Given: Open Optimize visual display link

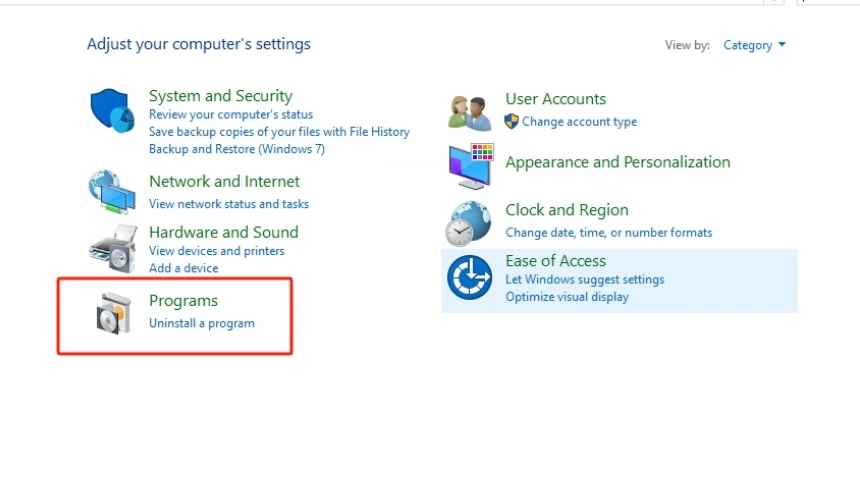Looking at the screenshot, I should click(x=566, y=297).
